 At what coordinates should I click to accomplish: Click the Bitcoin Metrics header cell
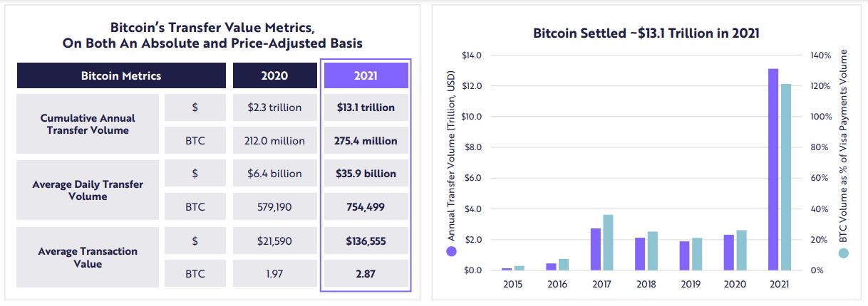point(121,75)
